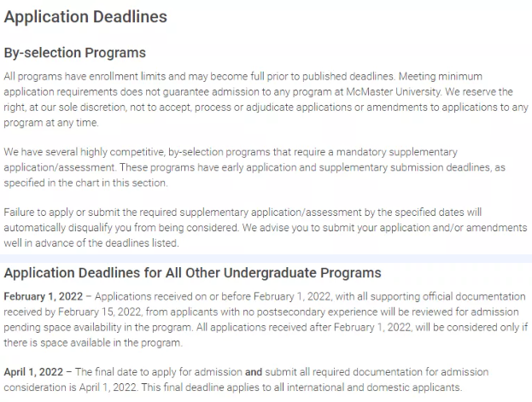
Task: Click the "February 15, 2022" text in the deadline paragraph
Action: click(99, 312)
